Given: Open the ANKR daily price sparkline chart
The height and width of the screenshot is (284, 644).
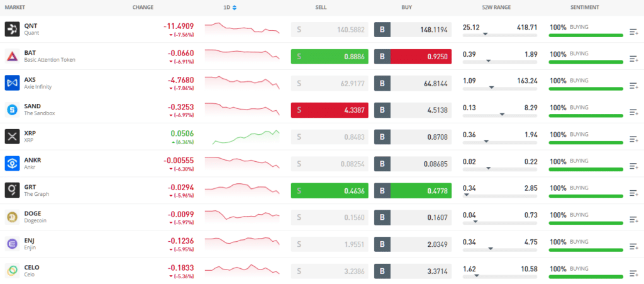Looking at the screenshot, I should coord(242,162).
